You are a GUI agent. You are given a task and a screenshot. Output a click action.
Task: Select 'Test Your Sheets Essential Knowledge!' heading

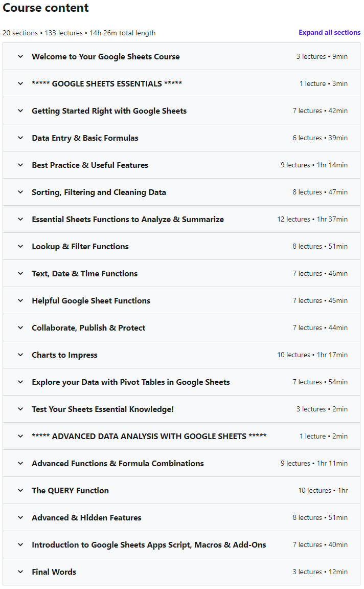[102, 409]
